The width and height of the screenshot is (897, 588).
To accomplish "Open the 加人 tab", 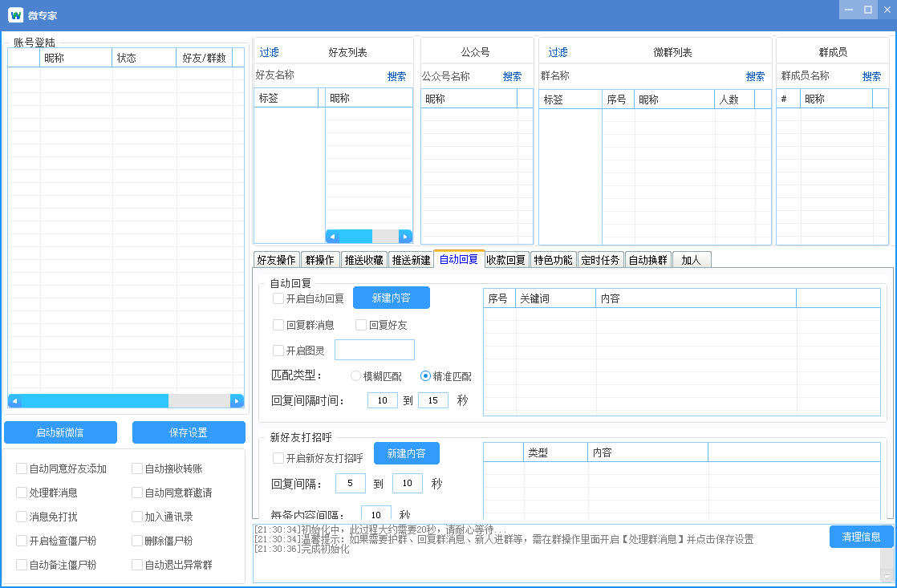I will click(x=691, y=260).
